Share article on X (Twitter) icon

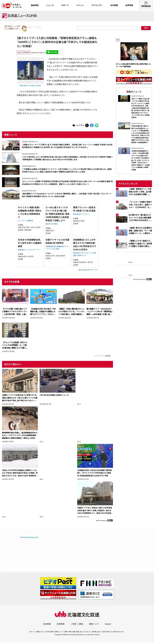[87, 125]
